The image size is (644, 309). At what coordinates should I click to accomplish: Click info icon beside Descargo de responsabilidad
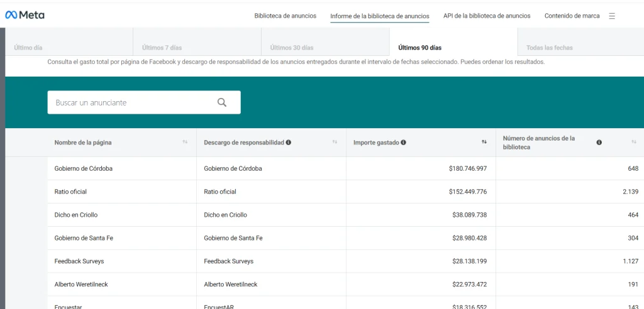point(289,143)
